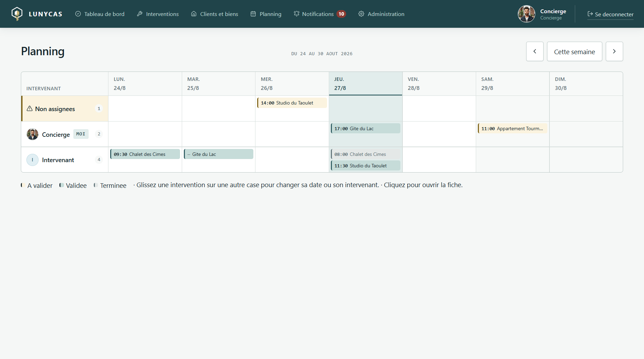Go to the Interventions menu
The height and width of the screenshot is (359, 644).
[158, 14]
